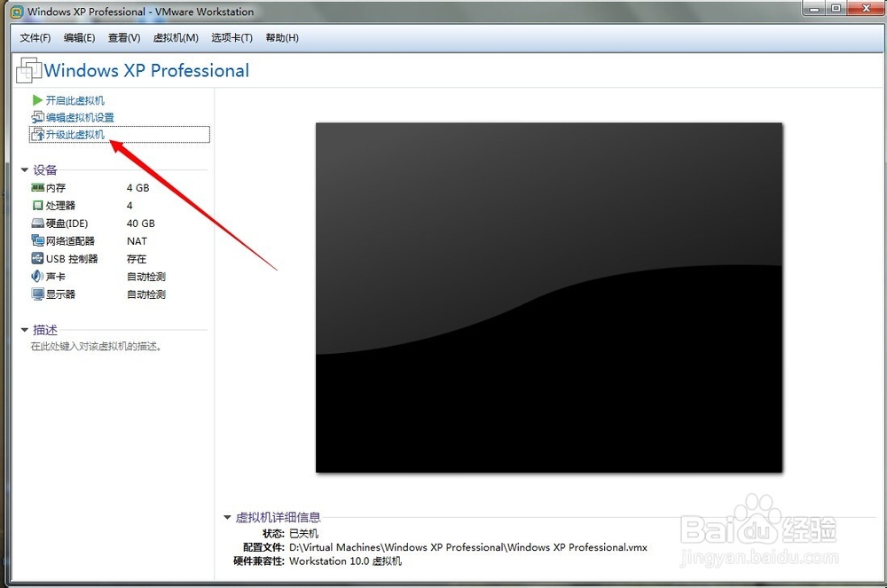Open the 选项卡(T) menu
The image size is (887, 588).
(232, 38)
